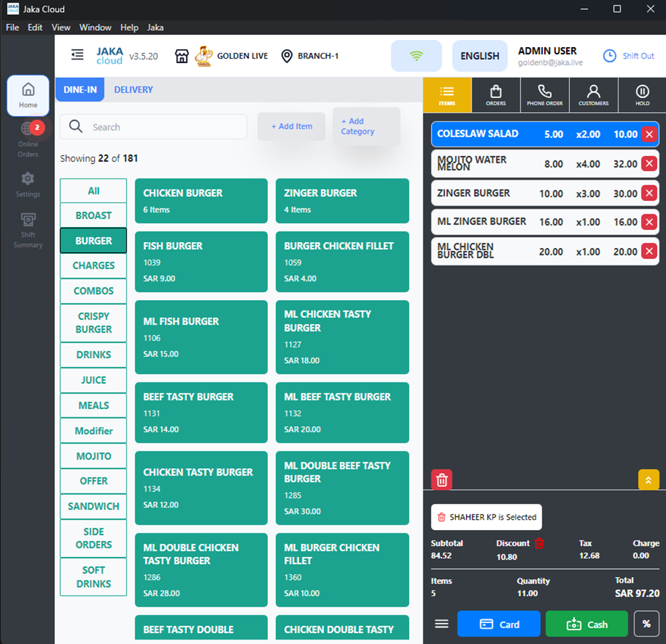
Task: Open the Window menu in menu bar
Action: (95, 28)
